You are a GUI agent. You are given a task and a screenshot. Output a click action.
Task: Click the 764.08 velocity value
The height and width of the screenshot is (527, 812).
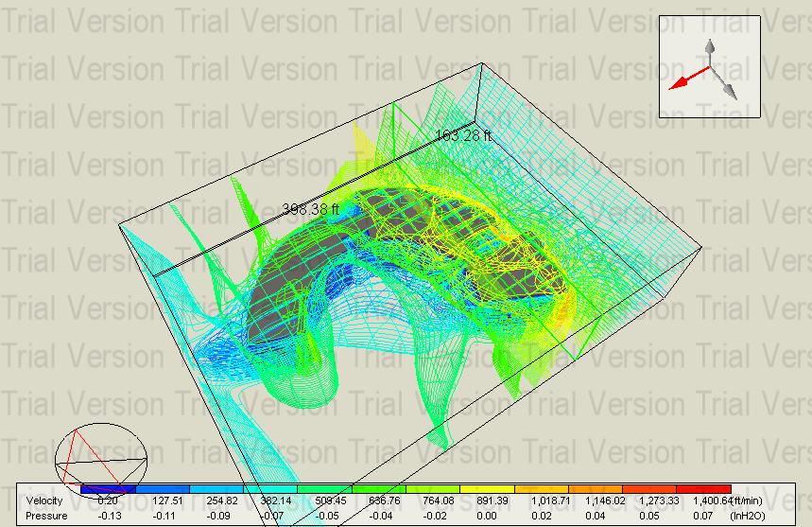438,501
